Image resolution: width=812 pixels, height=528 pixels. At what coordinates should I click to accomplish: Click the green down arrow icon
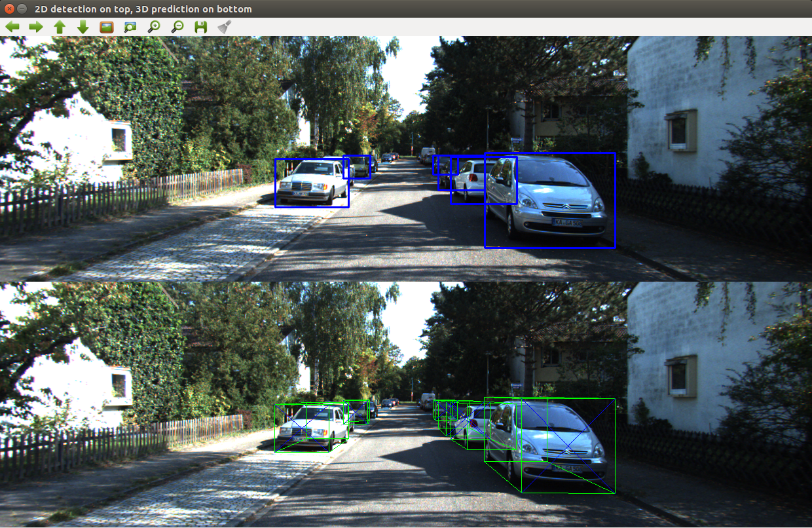[x=83, y=26]
